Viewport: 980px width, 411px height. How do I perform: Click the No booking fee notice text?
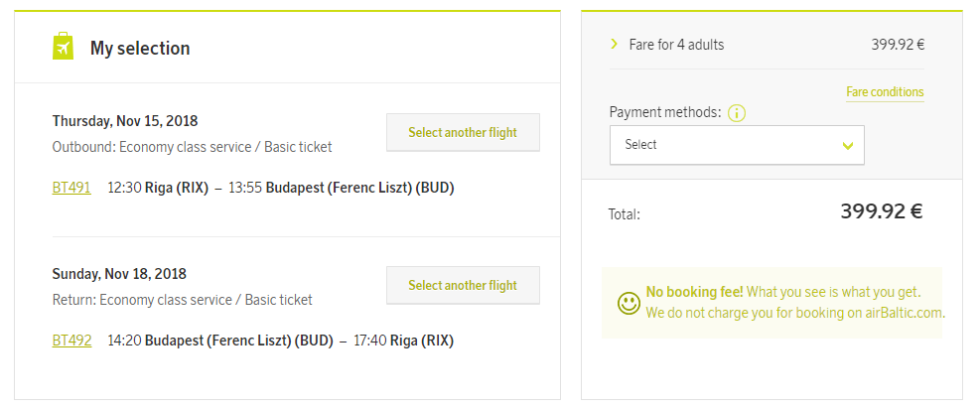[x=795, y=303]
